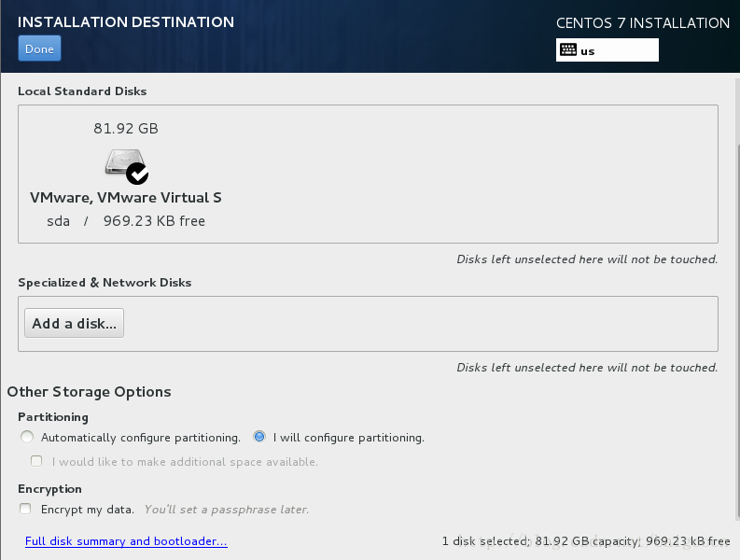This screenshot has width=740, height=560.
Task: Enable Encrypt my data checkbox
Action: pos(27,510)
